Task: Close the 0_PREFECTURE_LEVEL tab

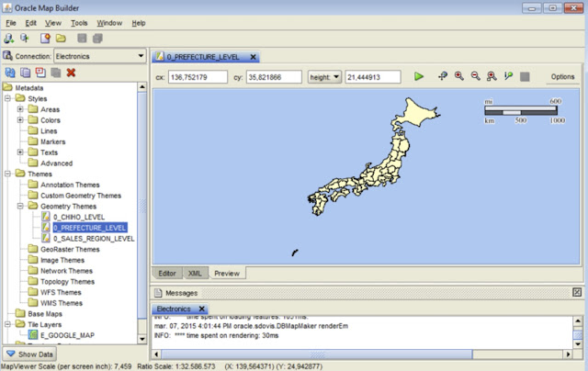Action: pos(254,57)
